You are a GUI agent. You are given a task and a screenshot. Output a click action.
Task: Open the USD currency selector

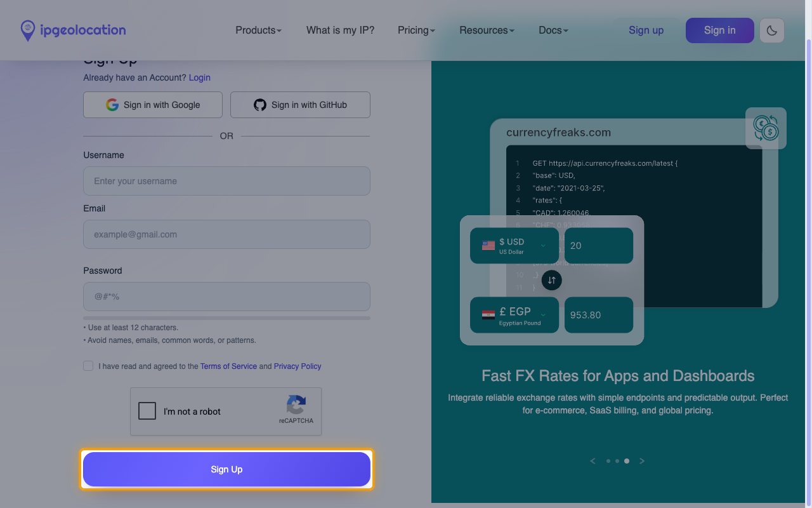point(514,246)
